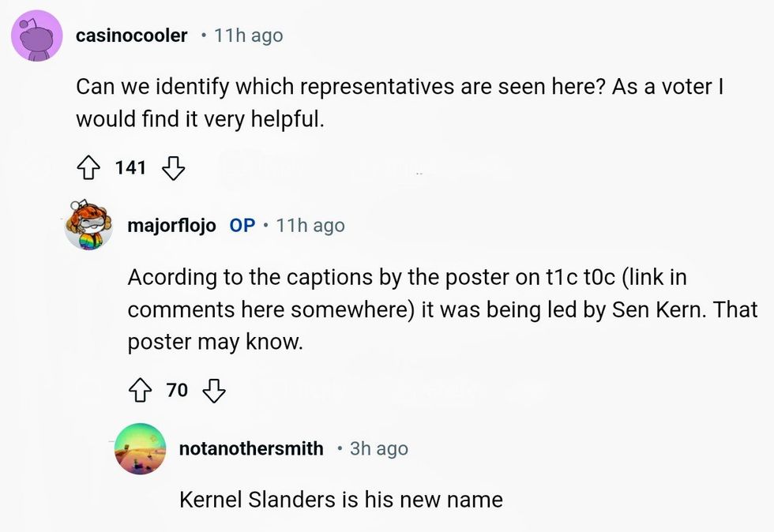Open majorflojo's 11h ago timestamp
The height and width of the screenshot is (532, 774).
[310, 225]
